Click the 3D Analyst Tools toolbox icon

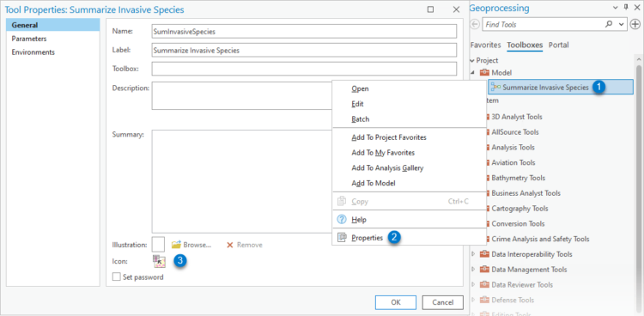pyautogui.click(x=487, y=117)
